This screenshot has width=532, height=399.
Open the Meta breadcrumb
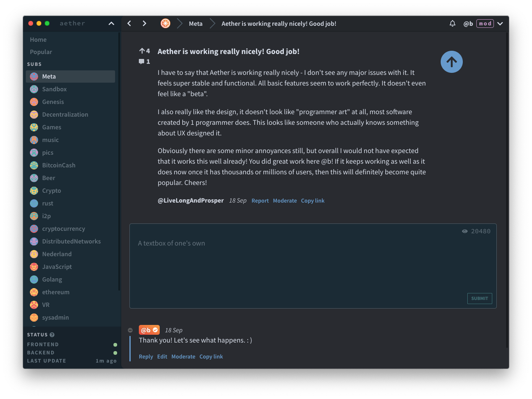pyautogui.click(x=195, y=24)
